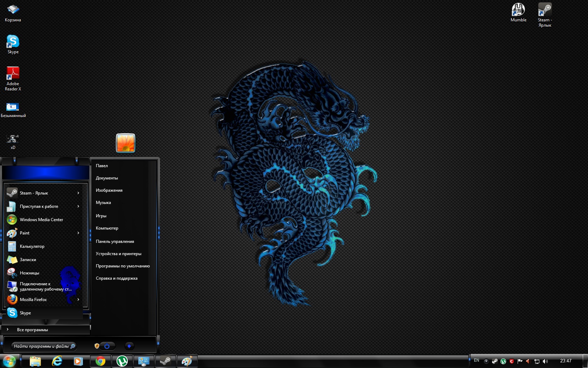The height and width of the screenshot is (368, 588).
Task: Click the user account picture above Start menu
Action: pyautogui.click(x=126, y=143)
